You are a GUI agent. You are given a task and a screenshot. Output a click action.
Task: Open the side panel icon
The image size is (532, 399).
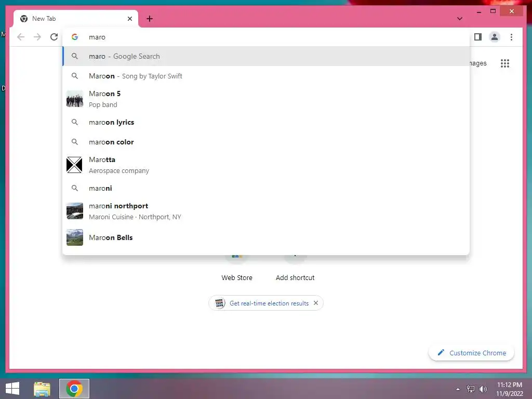click(478, 37)
